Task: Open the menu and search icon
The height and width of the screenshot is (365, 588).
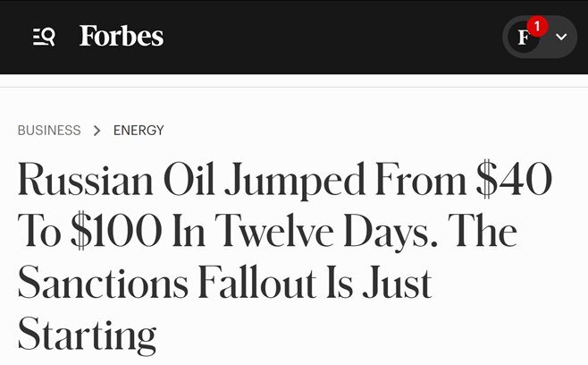Action: click(44, 37)
